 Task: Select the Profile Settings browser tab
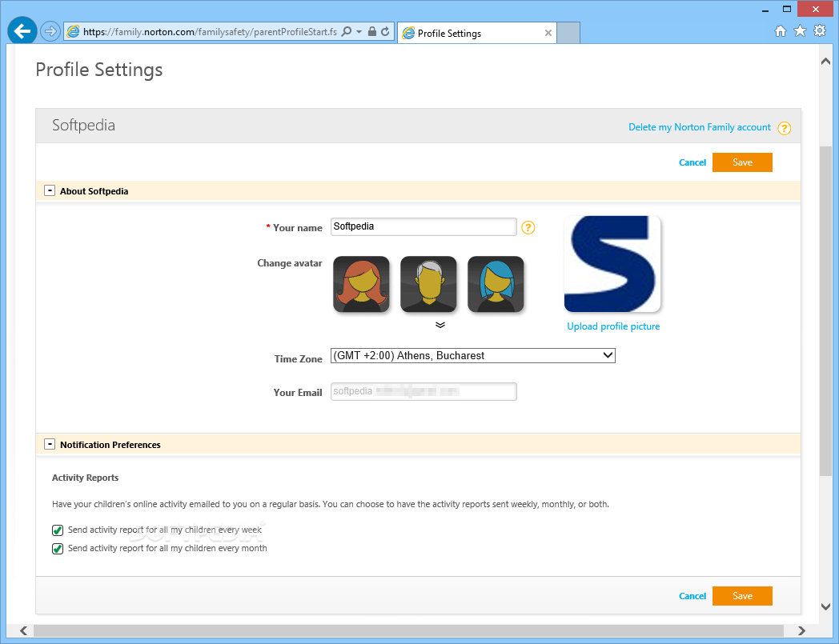pyautogui.click(x=476, y=33)
